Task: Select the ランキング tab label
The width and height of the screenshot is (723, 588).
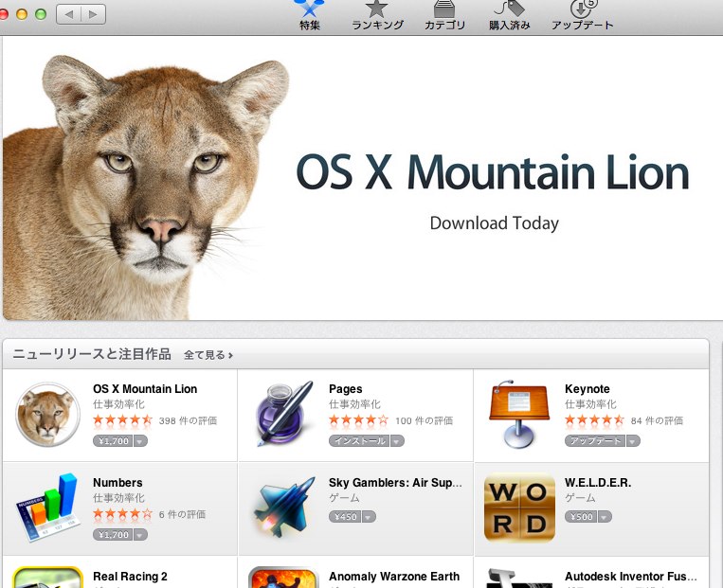Action: [377, 26]
